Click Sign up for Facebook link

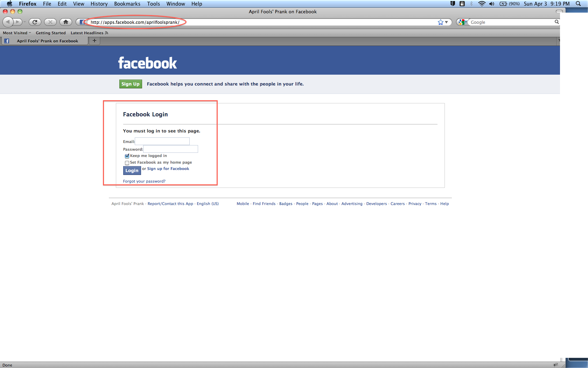168,169
